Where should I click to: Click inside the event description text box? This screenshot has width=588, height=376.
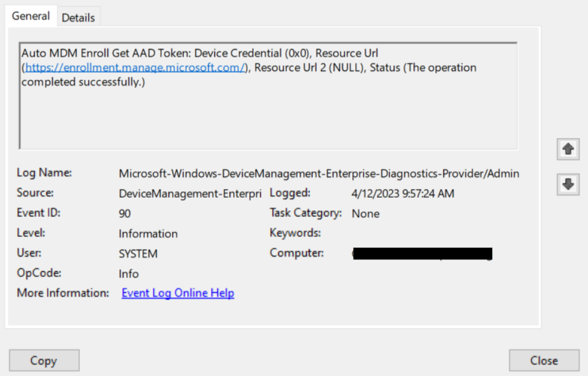[x=267, y=116]
